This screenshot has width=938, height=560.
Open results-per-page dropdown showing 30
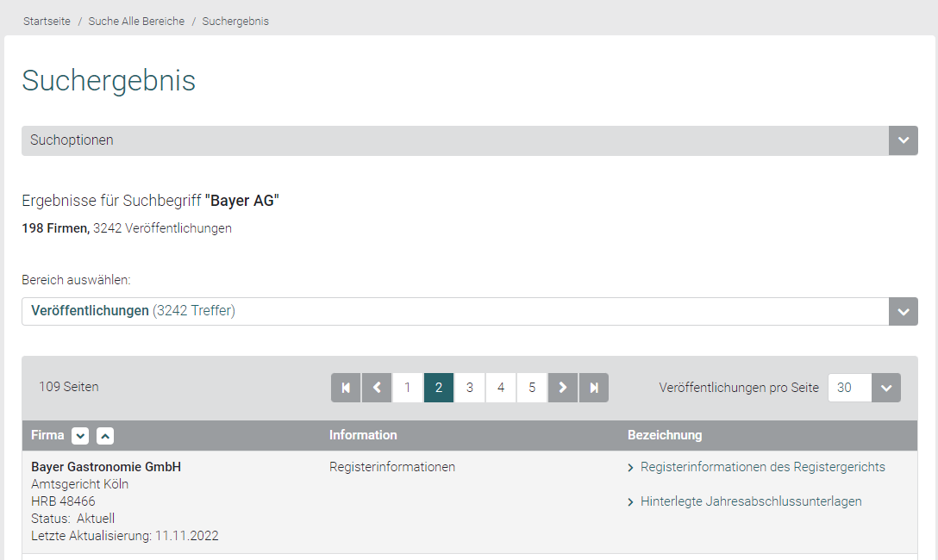pyautogui.click(x=885, y=388)
